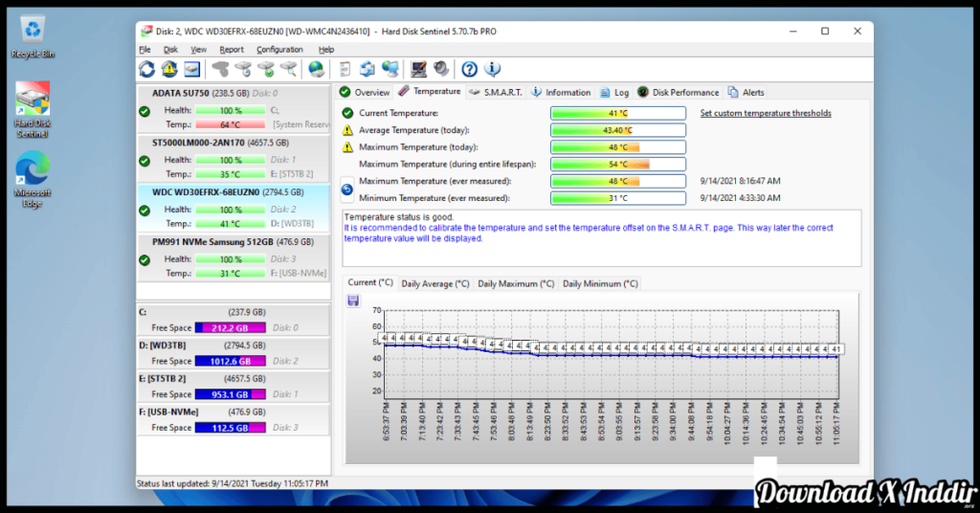
Task: Click the document report toolbar icon
Action: click(x=345, y=69)
